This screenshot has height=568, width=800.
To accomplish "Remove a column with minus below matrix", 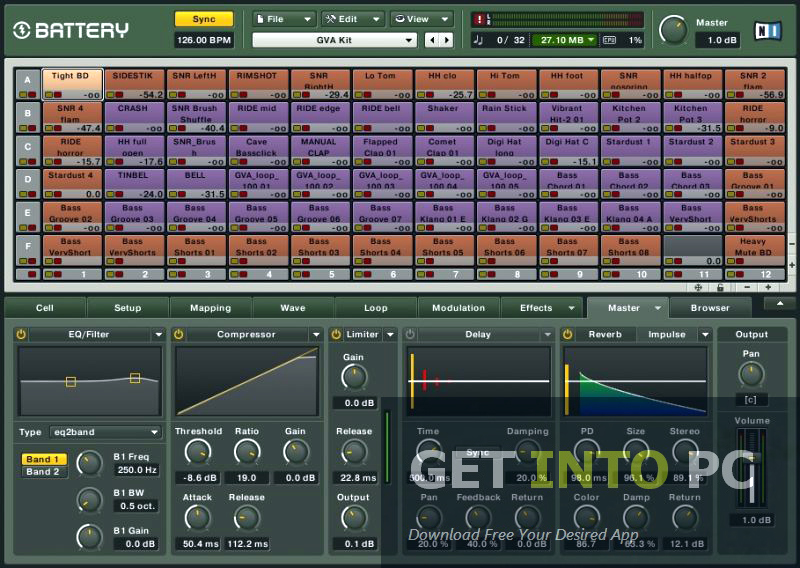I will 747,287.
